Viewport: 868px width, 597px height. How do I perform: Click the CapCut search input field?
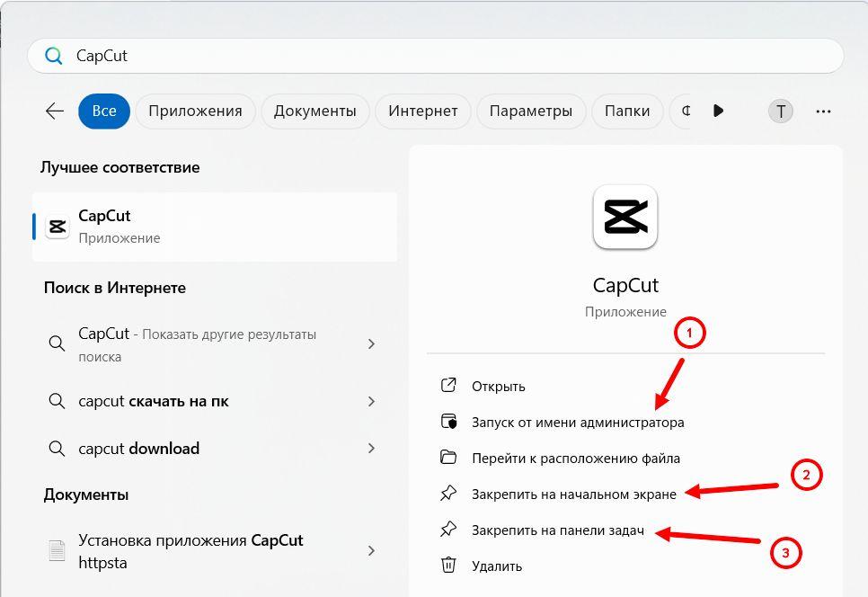tap(435, 56)
